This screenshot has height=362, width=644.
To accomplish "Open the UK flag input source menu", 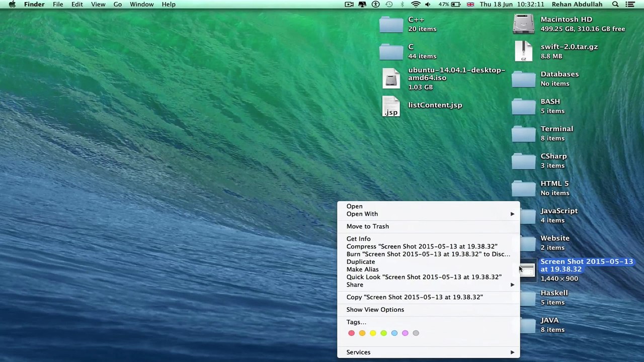I will pyautogui.click(x=470, y=5).
